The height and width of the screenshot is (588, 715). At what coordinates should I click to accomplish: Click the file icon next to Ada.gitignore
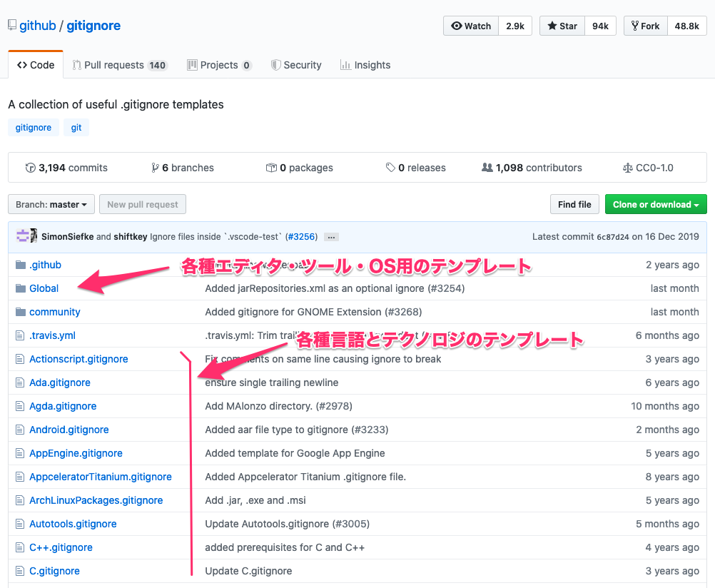(x=20, y=382)
